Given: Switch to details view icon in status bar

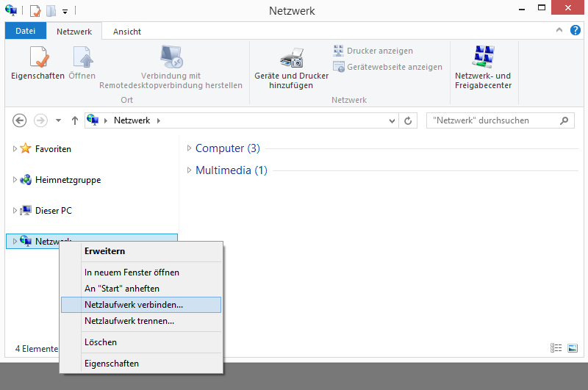Looking at the screenshot, I should pos(556,348).
